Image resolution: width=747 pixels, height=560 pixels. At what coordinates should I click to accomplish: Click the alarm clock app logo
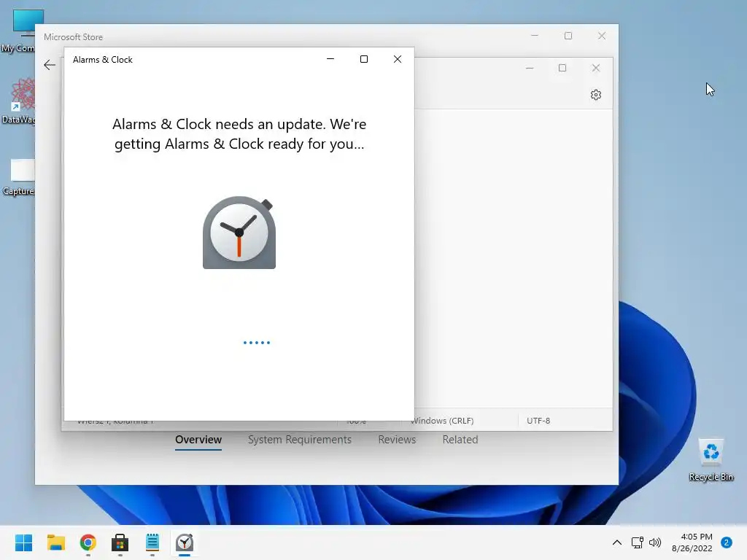(239, 233)
